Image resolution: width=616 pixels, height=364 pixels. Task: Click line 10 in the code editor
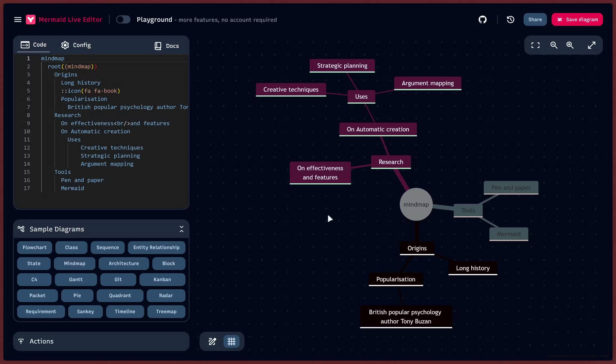point(96,131)
